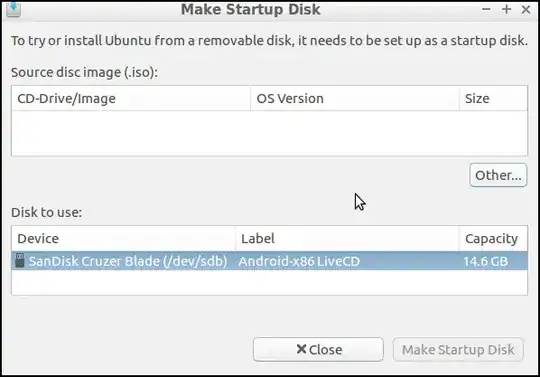This screenshot has width=540, height=377.
Task: Open the Other... file chooser
Action: point(498,175)
